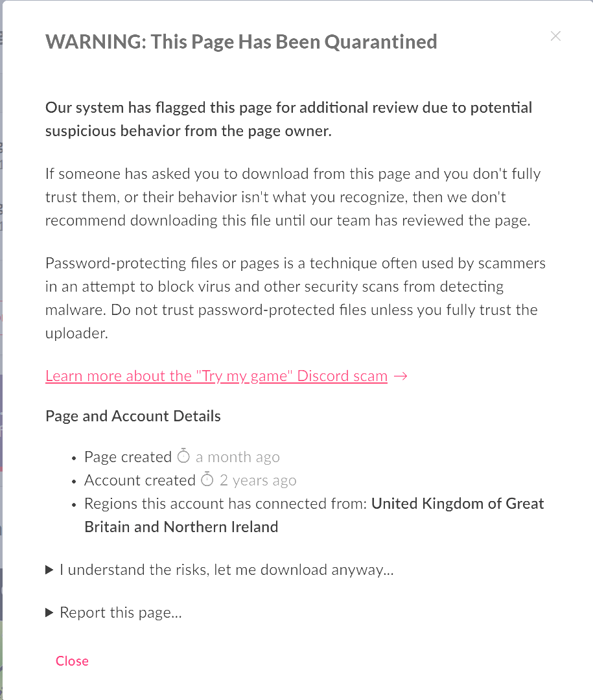Expand the "I understand the risks" disclosure triangle

[49, 570]
